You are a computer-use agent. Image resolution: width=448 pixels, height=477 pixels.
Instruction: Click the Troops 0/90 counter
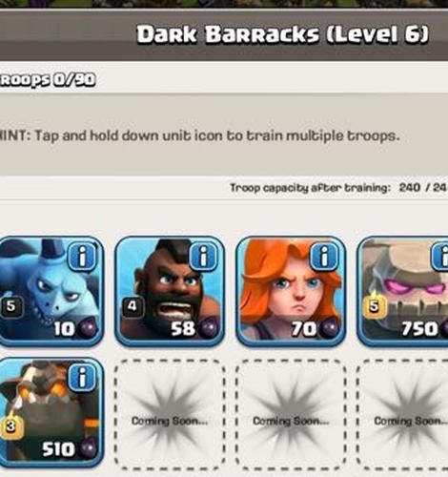point(48,79)
